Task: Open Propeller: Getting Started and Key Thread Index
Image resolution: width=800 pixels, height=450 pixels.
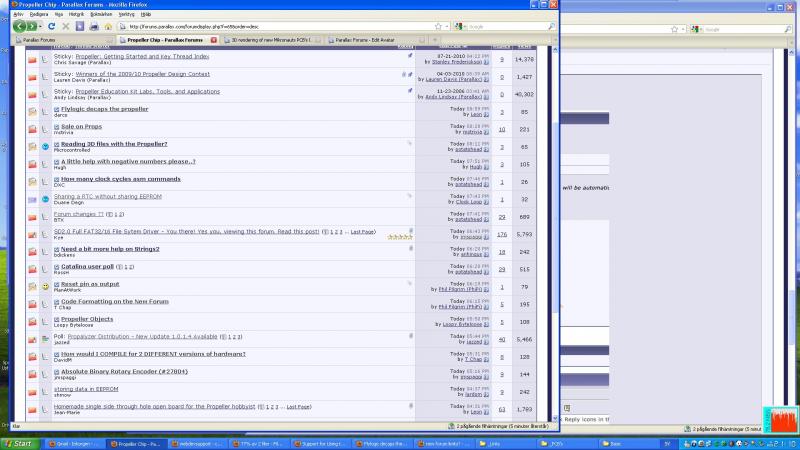Action: pyautogui.click(x=142, y=57)
